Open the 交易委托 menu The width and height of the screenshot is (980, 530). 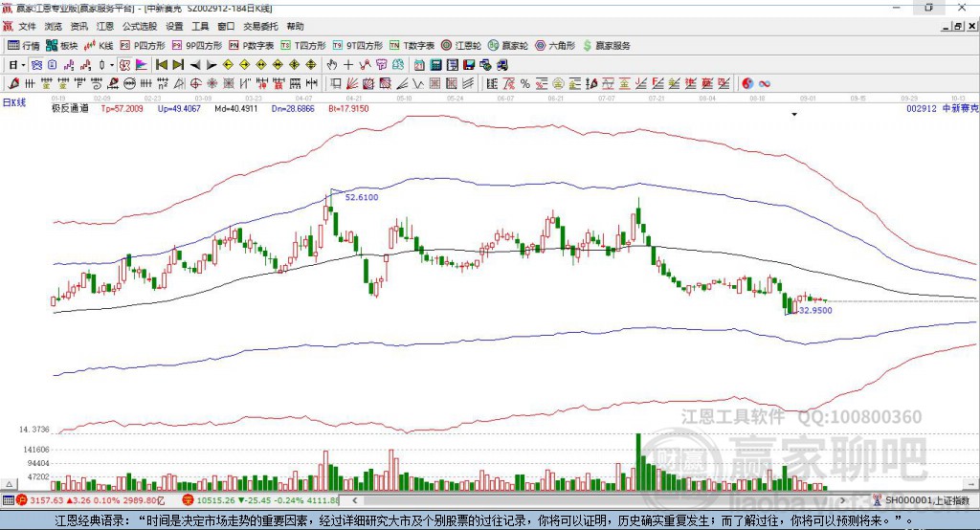[x=260, y=26]
